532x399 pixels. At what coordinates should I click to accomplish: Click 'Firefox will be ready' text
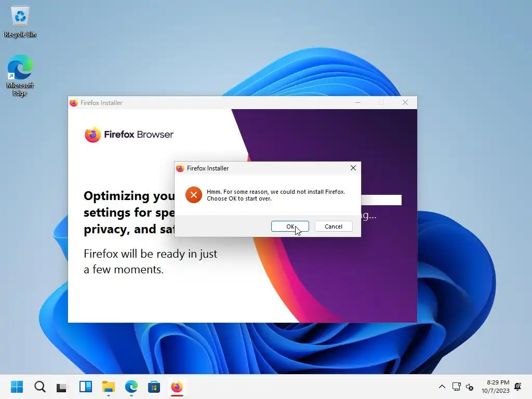coord(150,262)
